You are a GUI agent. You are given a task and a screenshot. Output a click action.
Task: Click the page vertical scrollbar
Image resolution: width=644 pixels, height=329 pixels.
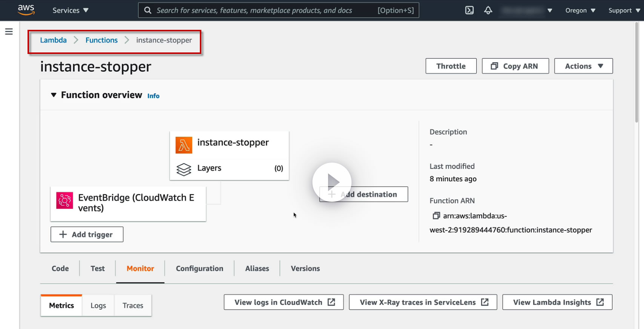[x=637, y=72]
